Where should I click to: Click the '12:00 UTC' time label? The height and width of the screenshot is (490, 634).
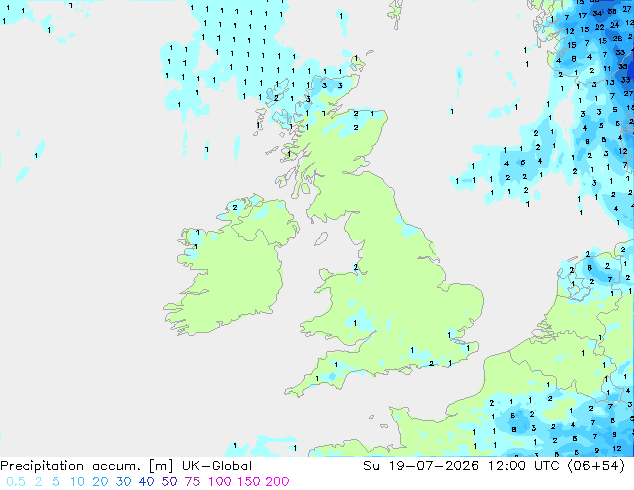pyautogui.click(x=524, y=466)
